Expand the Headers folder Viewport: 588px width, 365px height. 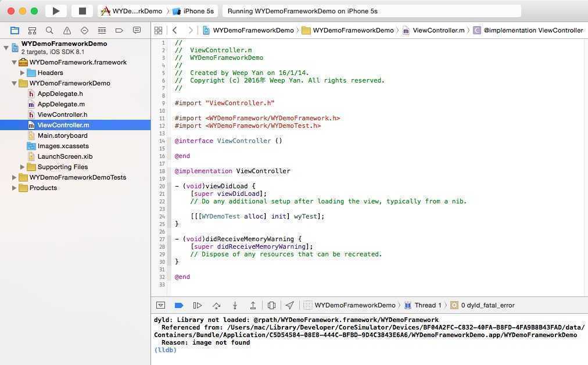[22, 73]
